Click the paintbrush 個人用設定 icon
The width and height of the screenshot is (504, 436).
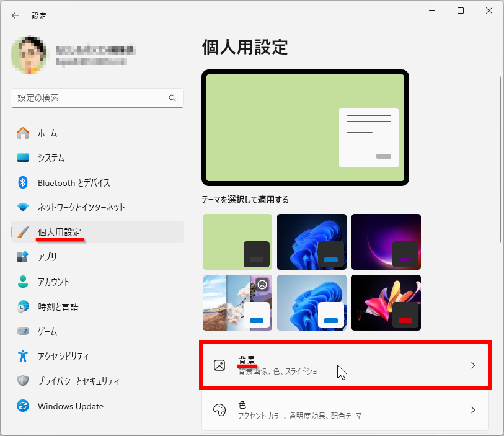coord(23,232)
